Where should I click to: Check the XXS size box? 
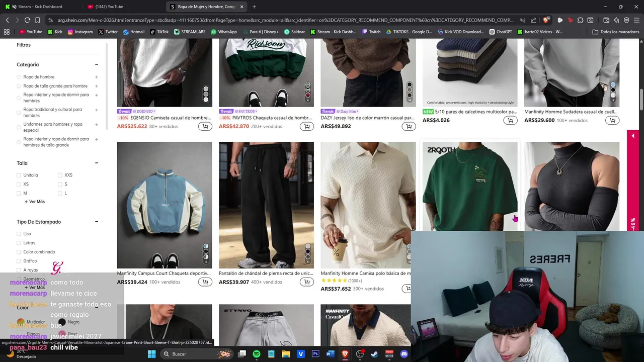tap(60, 175)
